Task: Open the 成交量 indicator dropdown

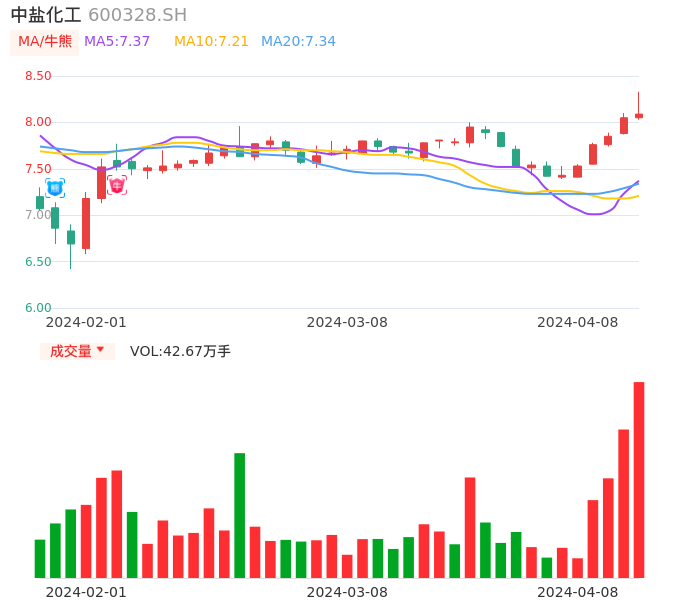Action: 77,351
